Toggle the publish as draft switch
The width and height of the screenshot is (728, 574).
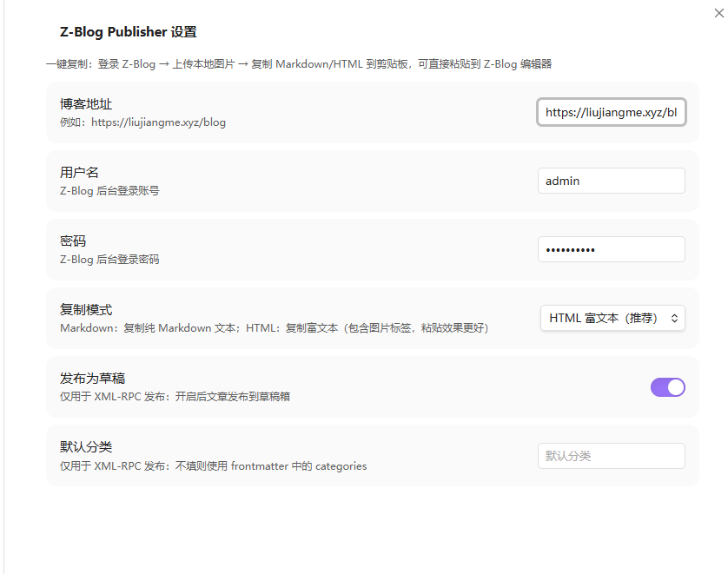(668, 387)
